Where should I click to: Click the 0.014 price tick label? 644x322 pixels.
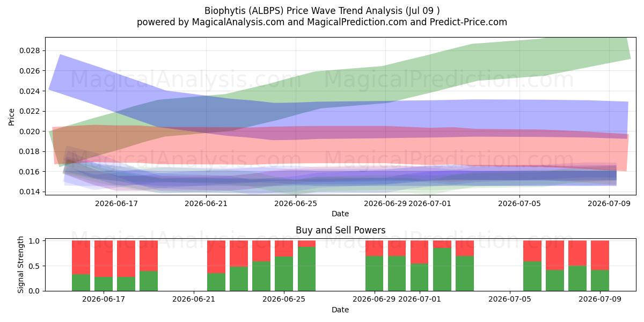click(31, 192)
